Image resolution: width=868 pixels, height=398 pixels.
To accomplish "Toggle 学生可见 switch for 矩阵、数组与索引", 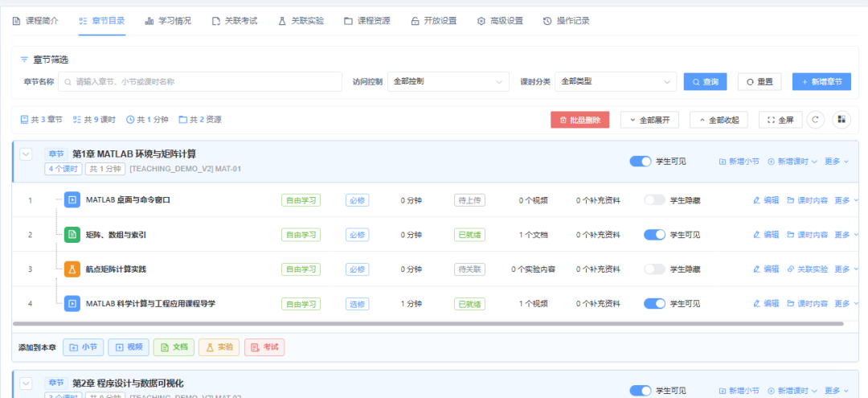I will coord(654,235).
